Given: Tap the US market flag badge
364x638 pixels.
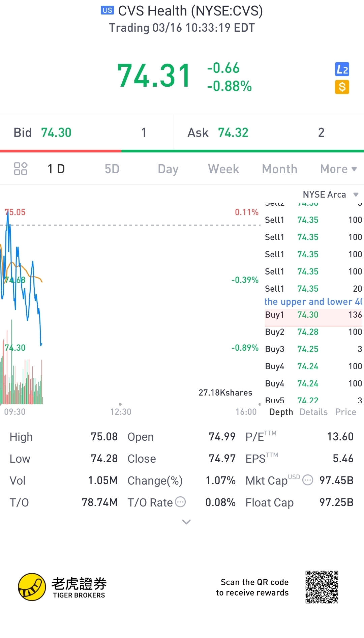Looking at the screenshot, I should (107, 10).
